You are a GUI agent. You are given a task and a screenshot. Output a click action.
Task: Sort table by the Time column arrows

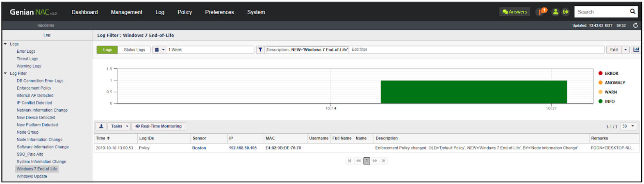(108, 138)
